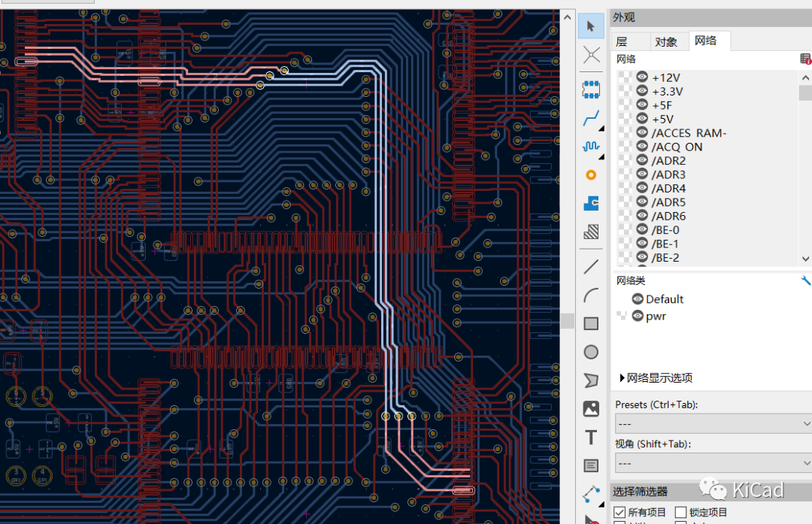This screenshot has height=524, width=812.
Task: Pick the draw polygon tool
Action: click(x=591, y=380)
